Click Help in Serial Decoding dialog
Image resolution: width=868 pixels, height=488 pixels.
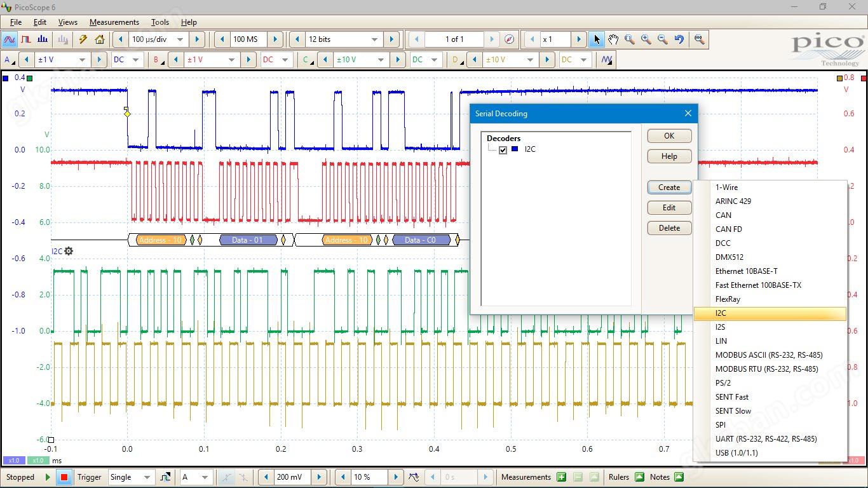pos(669,156)
